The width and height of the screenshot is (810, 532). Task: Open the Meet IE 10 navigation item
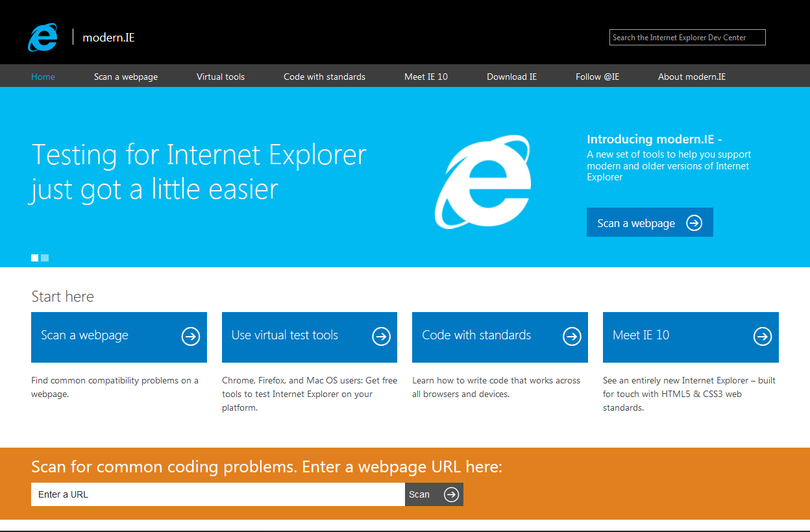[426, 76]
